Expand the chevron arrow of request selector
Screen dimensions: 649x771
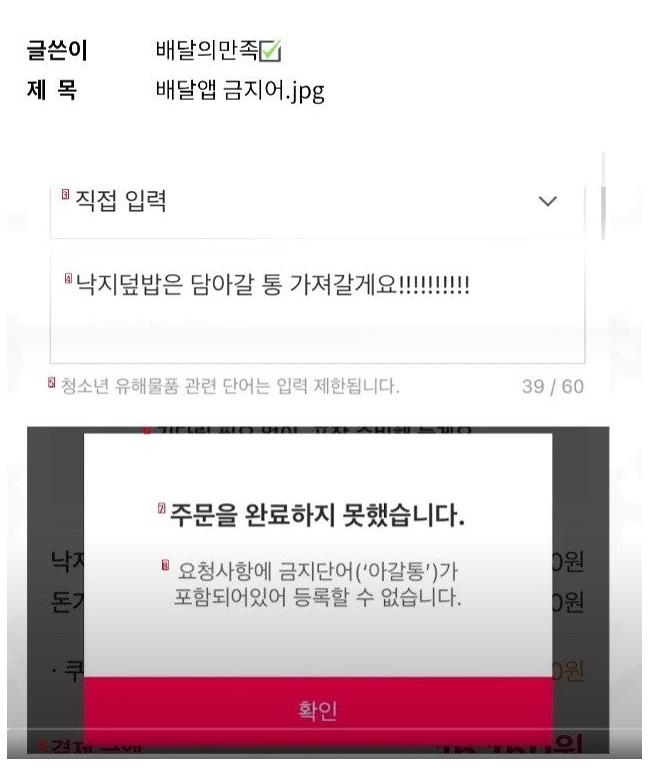point(547,201)
